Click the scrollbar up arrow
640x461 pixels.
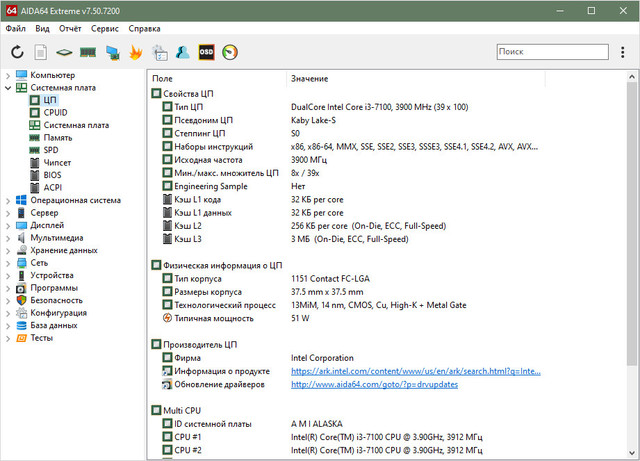631,76
